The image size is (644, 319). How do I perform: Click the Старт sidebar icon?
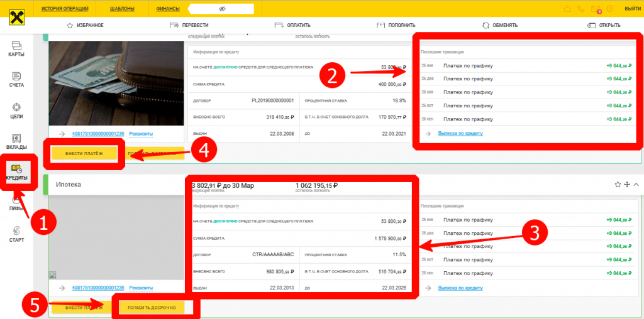(x=16, y=233)
